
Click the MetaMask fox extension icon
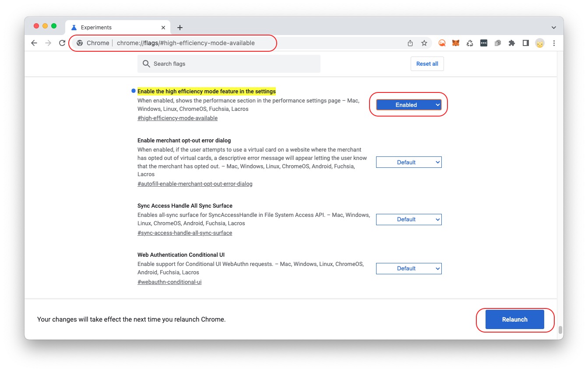point(456,43)
